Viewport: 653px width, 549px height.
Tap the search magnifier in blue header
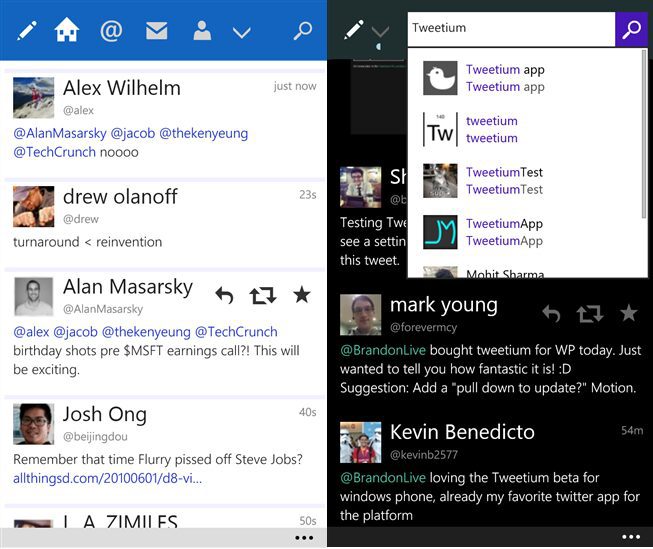pyautogui.click(x=303, y=30)
